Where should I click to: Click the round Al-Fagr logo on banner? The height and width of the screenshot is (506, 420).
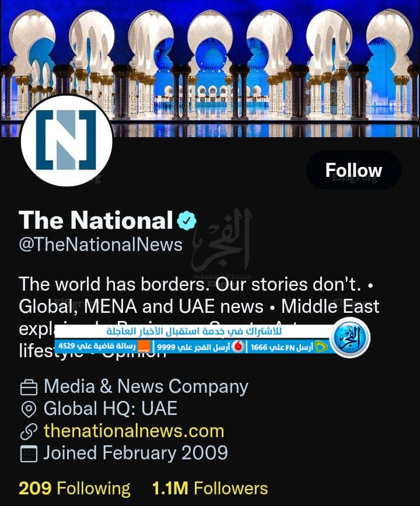351,337
